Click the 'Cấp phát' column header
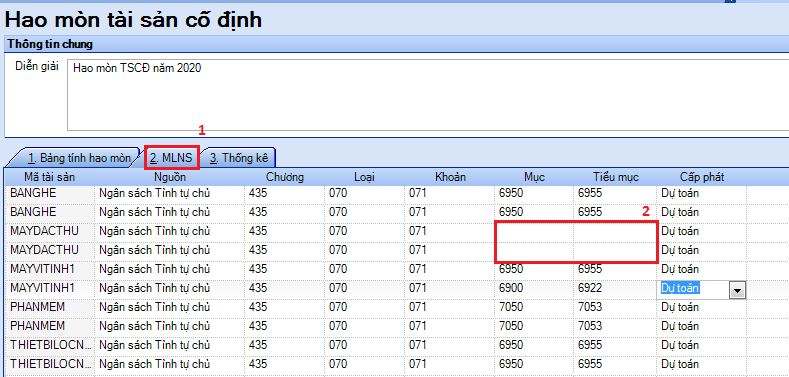Viewport: 789px width, 377px height. coord(702,177)
